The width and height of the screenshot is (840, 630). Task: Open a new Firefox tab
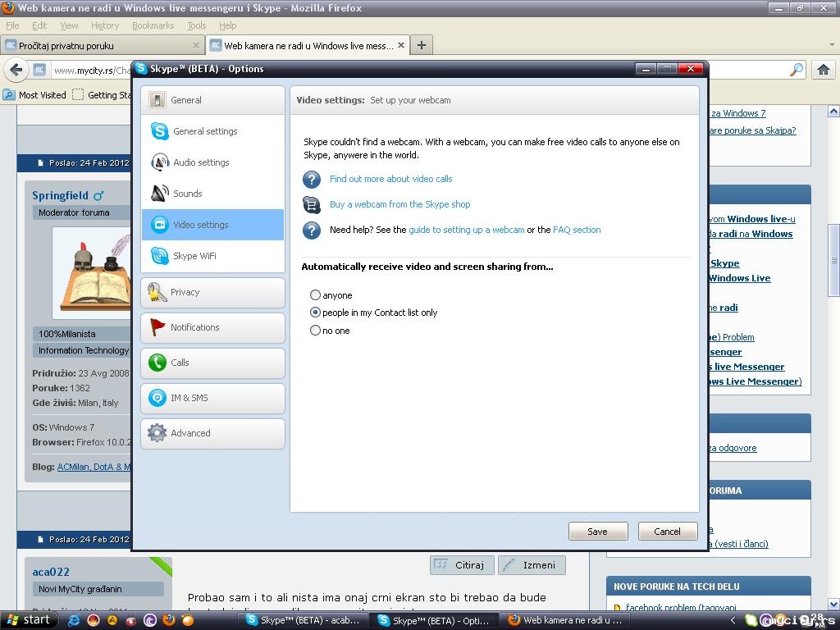(x=422, y=46)
